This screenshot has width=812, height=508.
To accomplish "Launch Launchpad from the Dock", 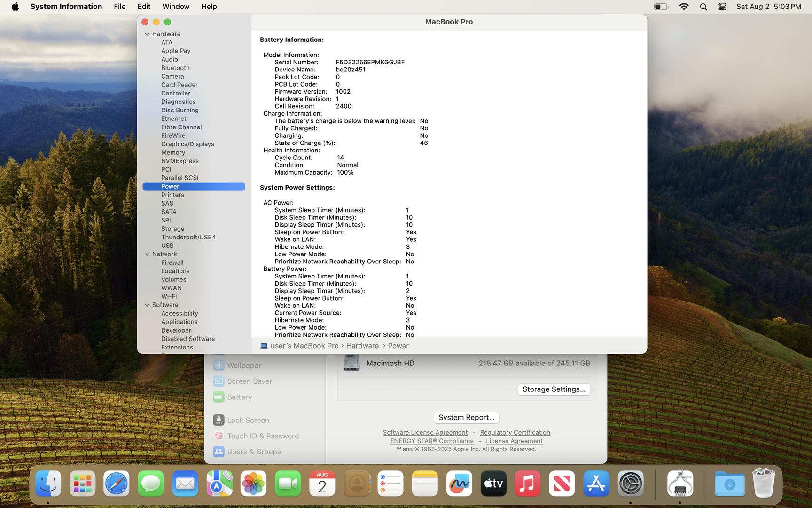I will click(82, 484).
